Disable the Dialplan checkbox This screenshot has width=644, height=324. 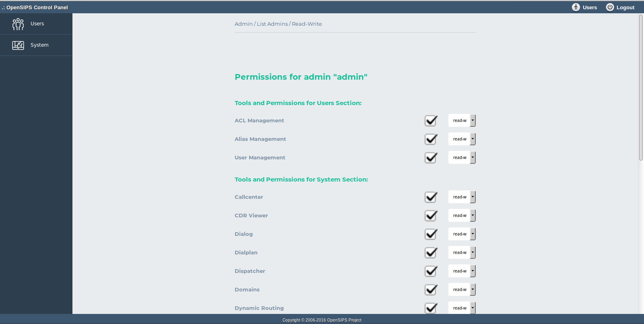[x=431, y=252]
